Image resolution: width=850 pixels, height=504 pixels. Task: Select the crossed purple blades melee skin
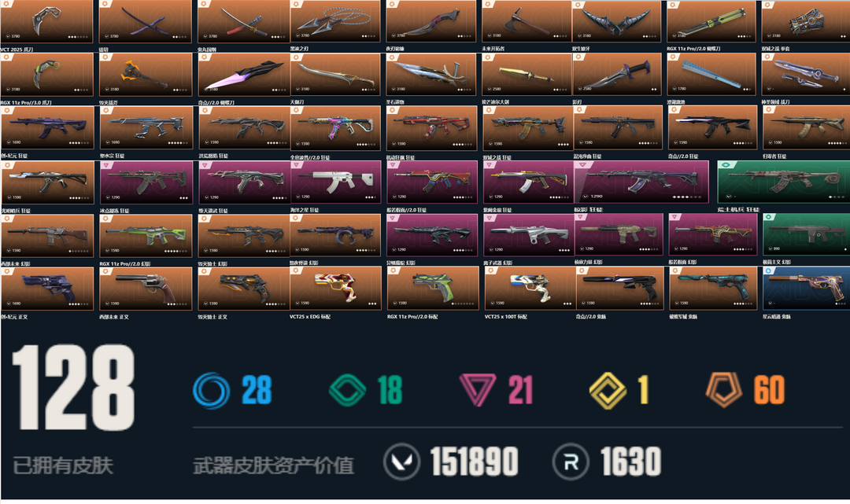pos(146,22)
